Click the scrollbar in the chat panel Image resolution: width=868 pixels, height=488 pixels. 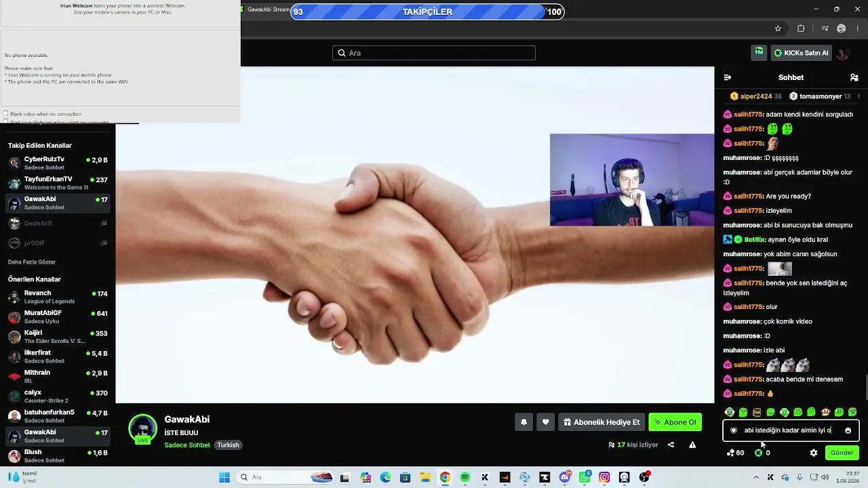pos(866,389)
